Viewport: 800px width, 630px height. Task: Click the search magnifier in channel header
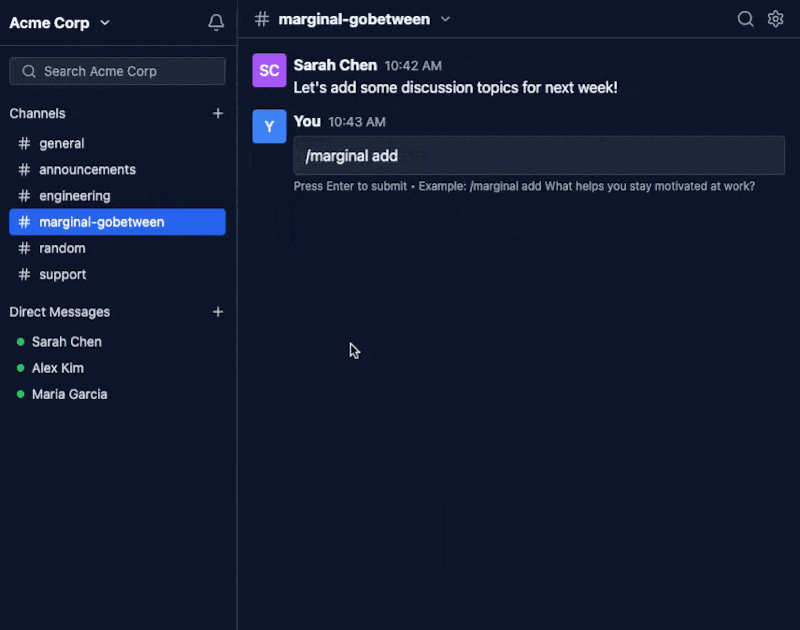click(745, 19)
